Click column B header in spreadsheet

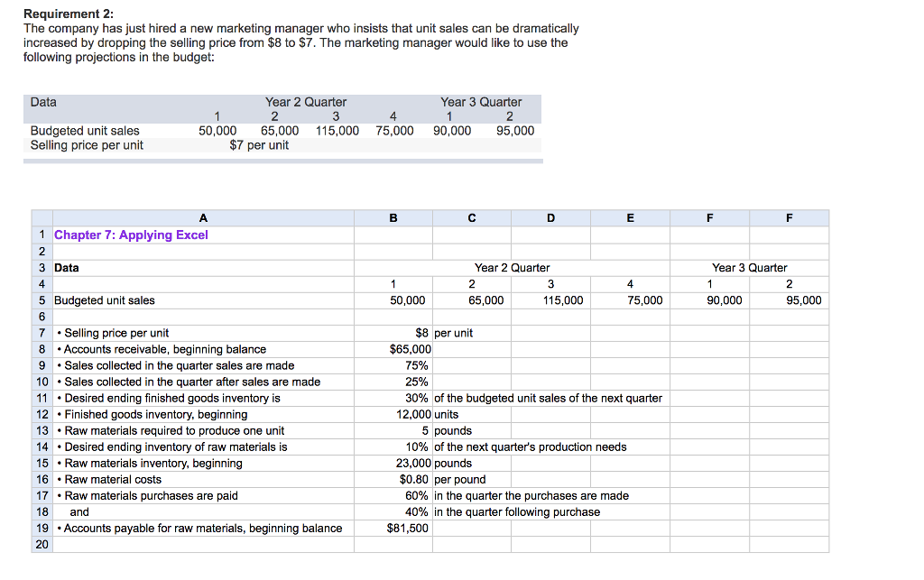point(393,218)
